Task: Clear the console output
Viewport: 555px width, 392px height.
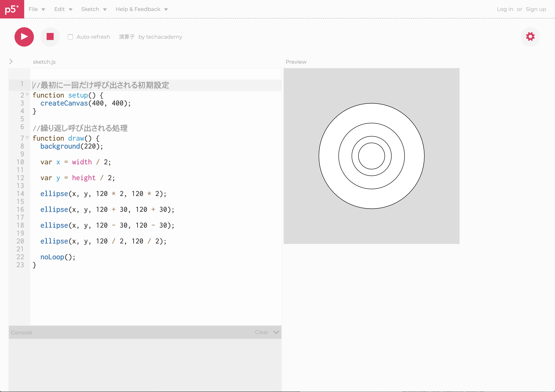Action: click(x=261, y=332)
